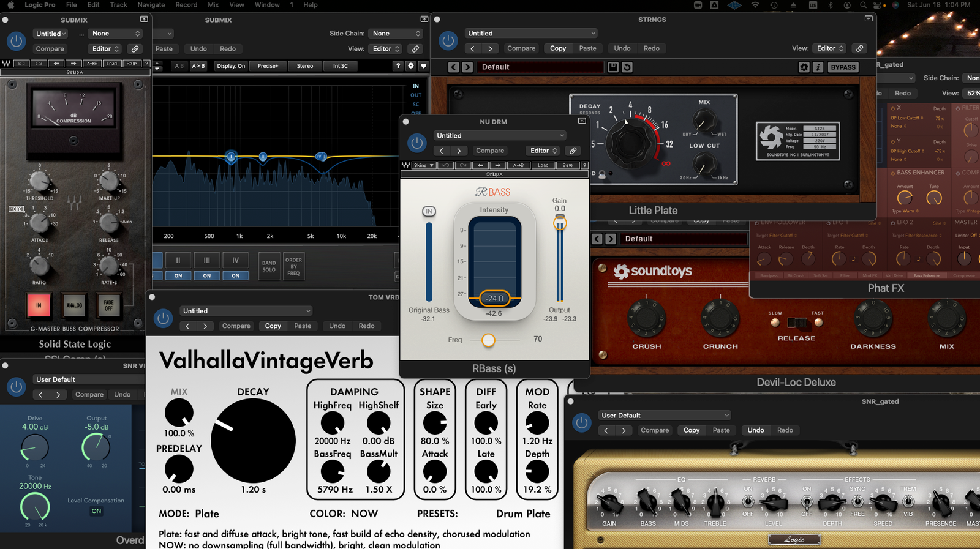
Task: Open the STRNGS Untitled preset dropdown
Action: 530,34
